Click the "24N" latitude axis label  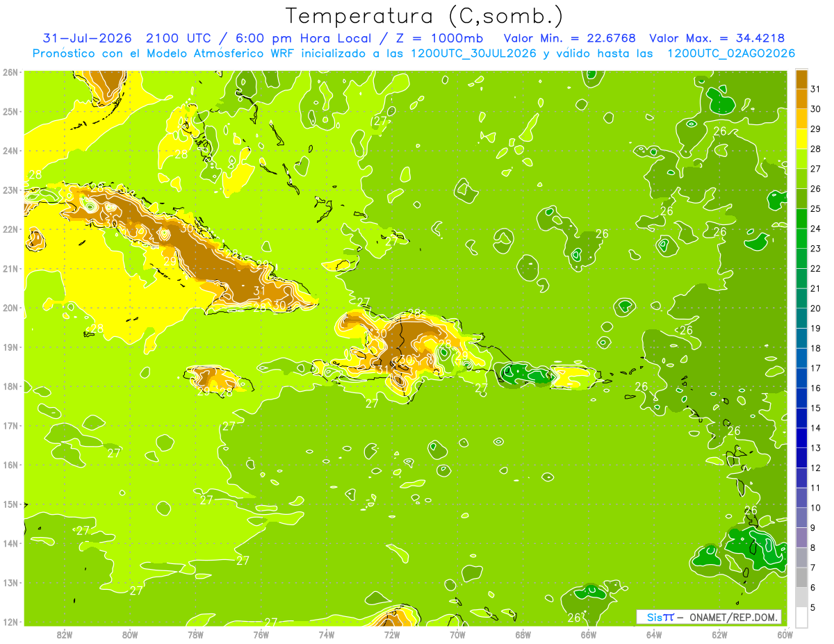[10, 150]
